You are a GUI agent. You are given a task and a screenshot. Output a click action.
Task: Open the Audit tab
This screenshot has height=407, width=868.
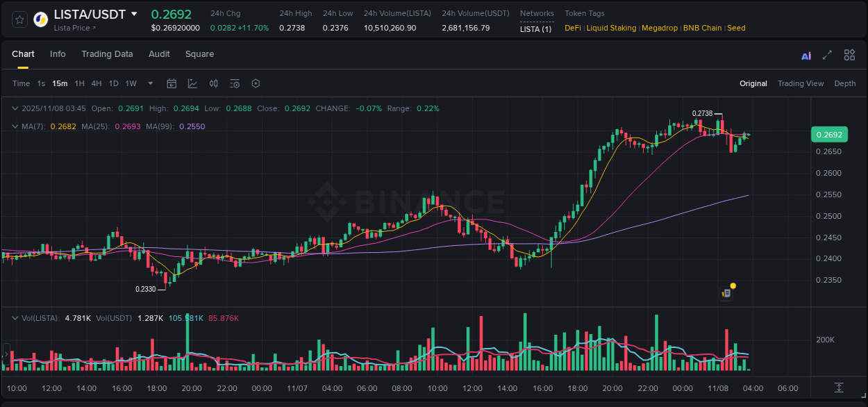159,53
